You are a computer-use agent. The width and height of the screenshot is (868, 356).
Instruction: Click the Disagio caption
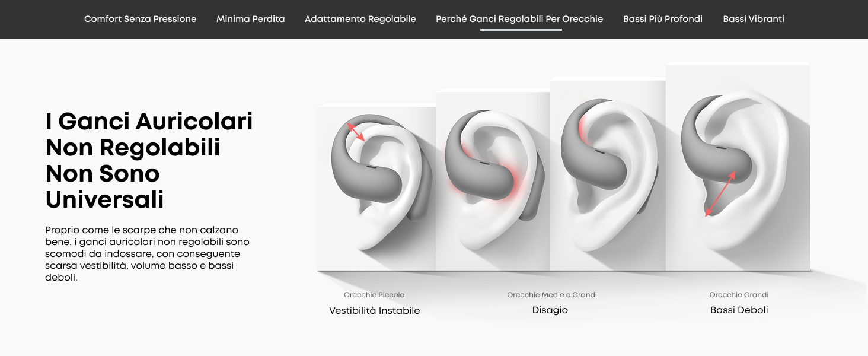coord(550,310)
